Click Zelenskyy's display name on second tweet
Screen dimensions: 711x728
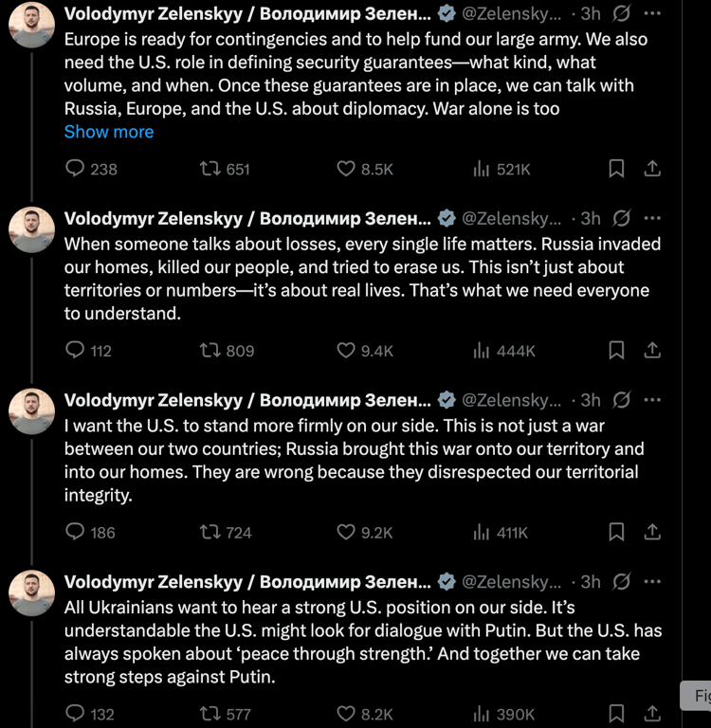246,218
